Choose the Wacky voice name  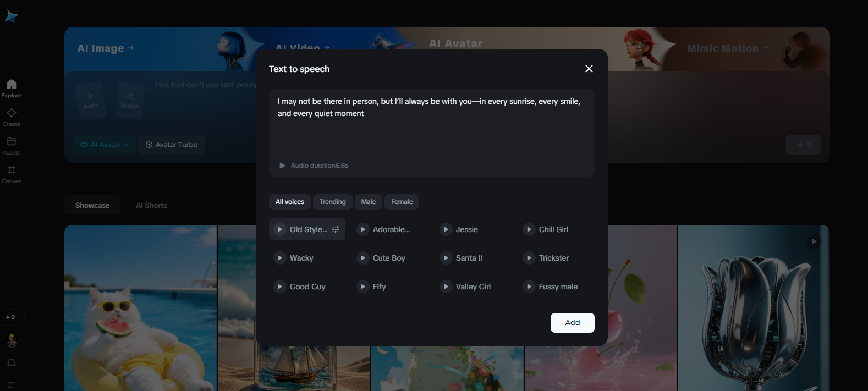coord(301,258)
